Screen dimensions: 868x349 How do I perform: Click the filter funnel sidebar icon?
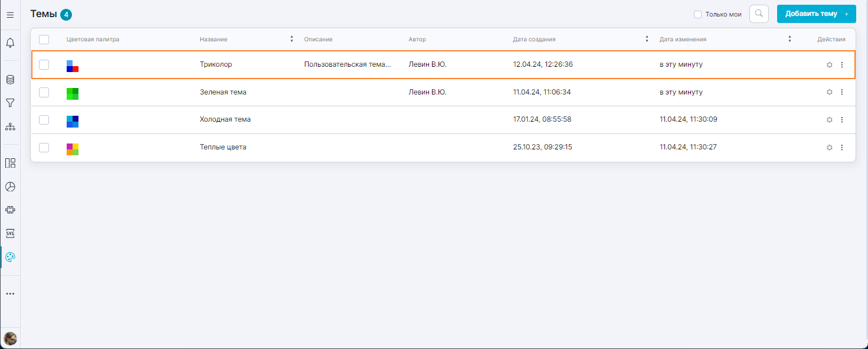click(x=10, y=103)
